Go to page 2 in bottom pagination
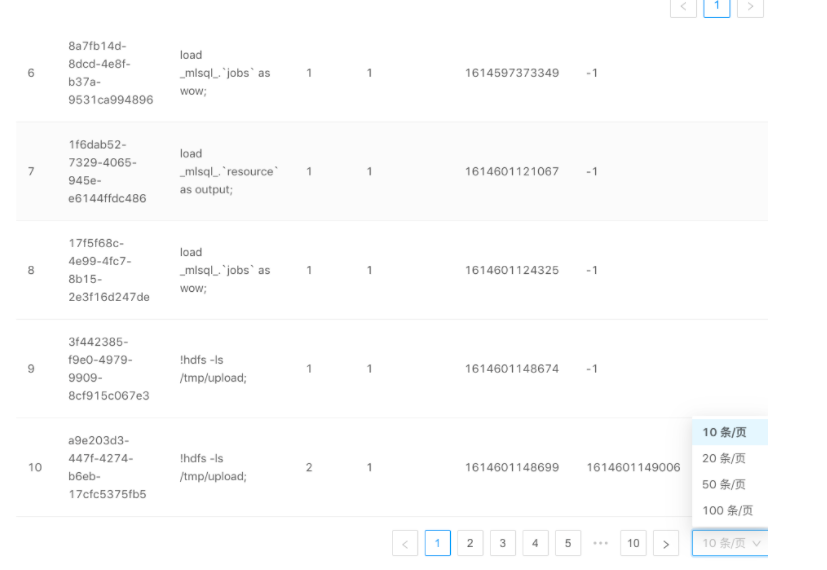This screenshot has width=827, height=570. coord(470,543)
